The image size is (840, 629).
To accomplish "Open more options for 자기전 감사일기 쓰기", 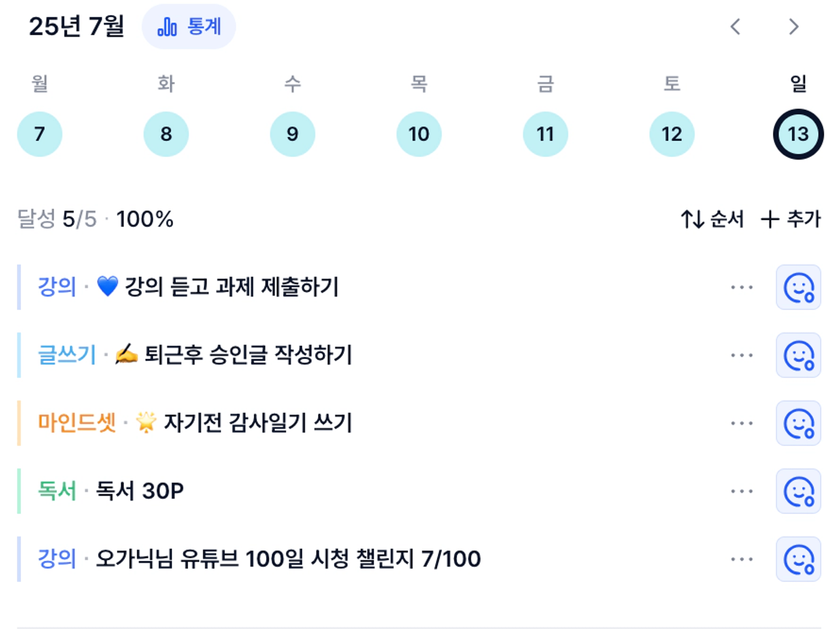I will click(742, 423).
